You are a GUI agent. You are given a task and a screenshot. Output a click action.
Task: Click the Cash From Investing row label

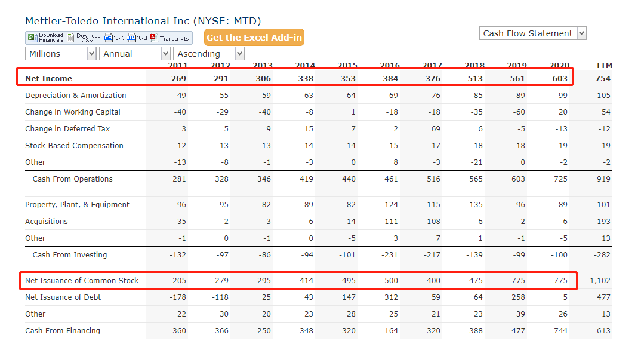pyautogui.click(x=70, y=255)
